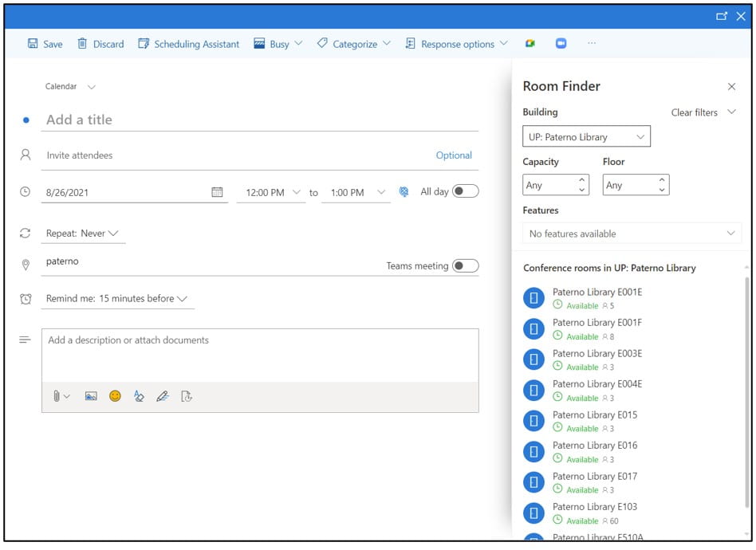Click the time zone globe icon
The height and width of the screenshot is (550, 756).
tap(405, 191)
